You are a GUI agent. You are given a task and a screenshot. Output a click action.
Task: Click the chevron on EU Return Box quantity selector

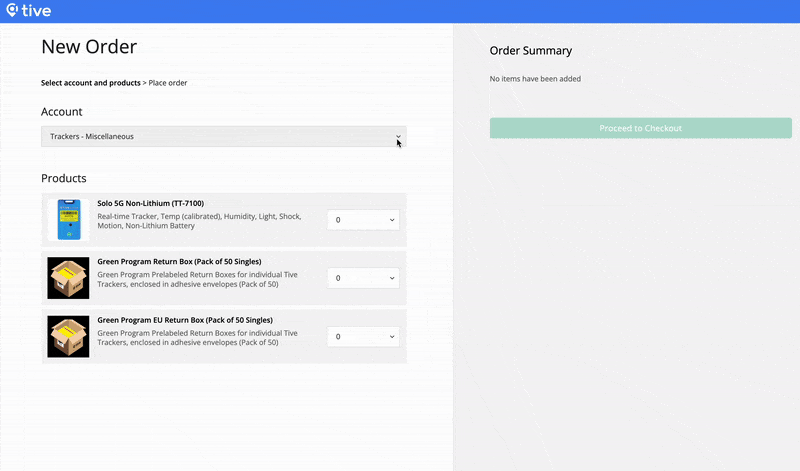click(392, 337)
